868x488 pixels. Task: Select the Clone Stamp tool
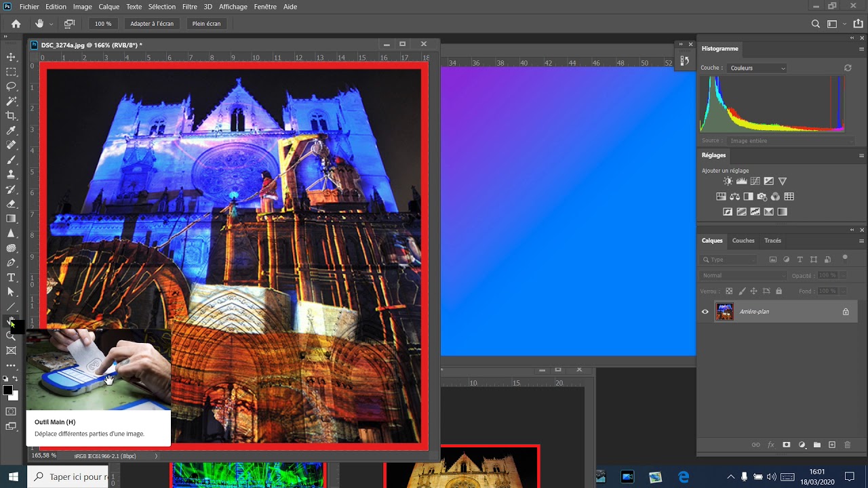point(11,174)
